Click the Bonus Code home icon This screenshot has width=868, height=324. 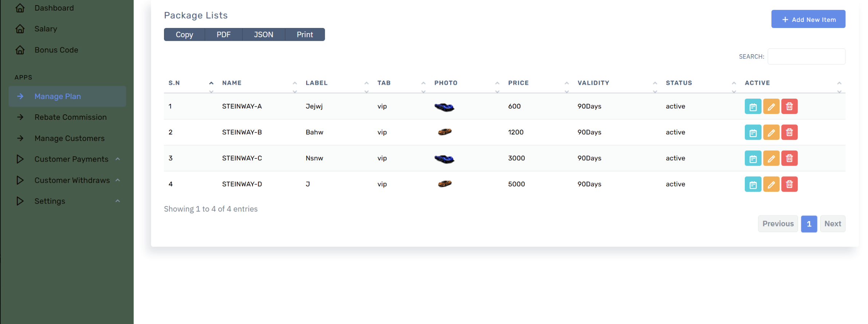pos(20,50)
